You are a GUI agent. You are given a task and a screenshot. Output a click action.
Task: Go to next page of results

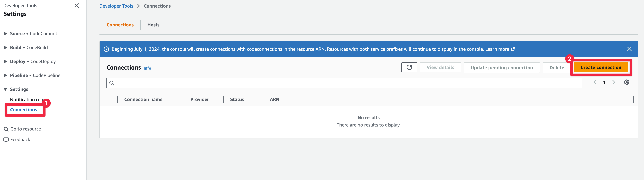click(x=614, y=82)
